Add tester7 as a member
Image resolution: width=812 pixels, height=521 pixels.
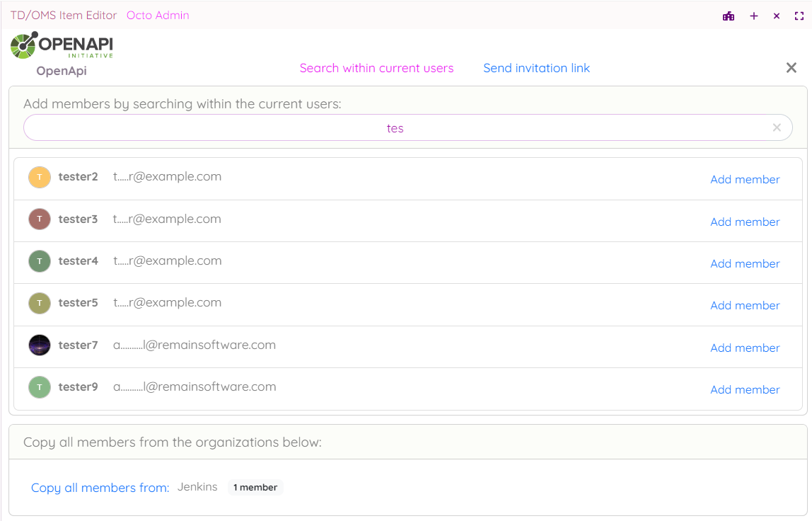point(745,348)
